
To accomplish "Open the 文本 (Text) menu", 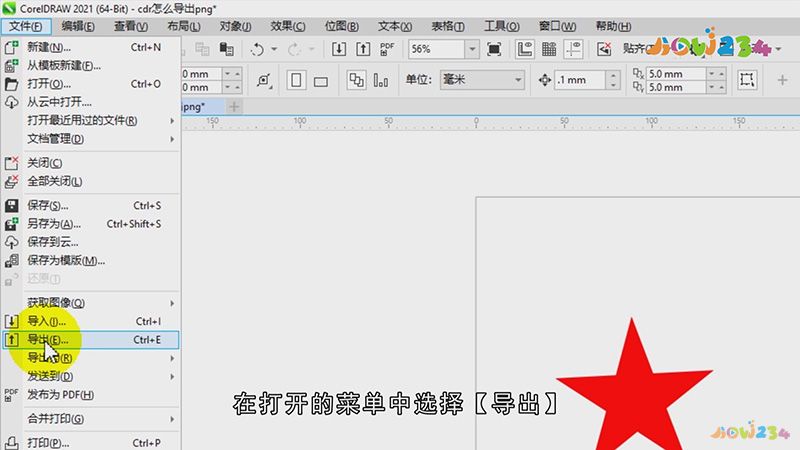I will click(395, 26).
